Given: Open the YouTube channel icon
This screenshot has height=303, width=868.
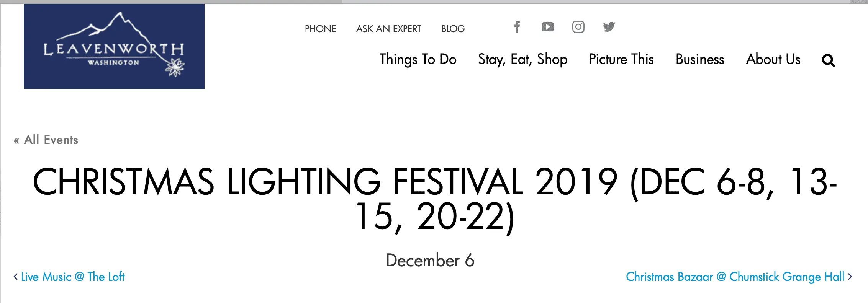Looking at the screenshot, I should (x=547, y=27).
